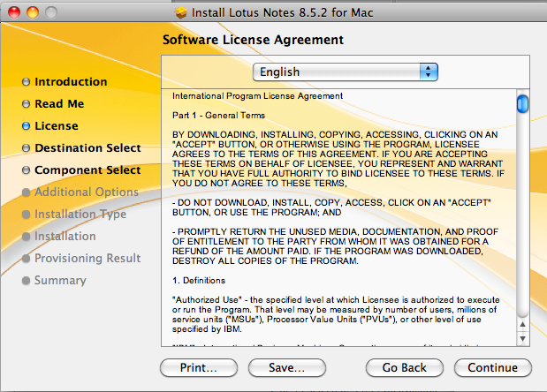Click the Summary step label

pos(60,281)
